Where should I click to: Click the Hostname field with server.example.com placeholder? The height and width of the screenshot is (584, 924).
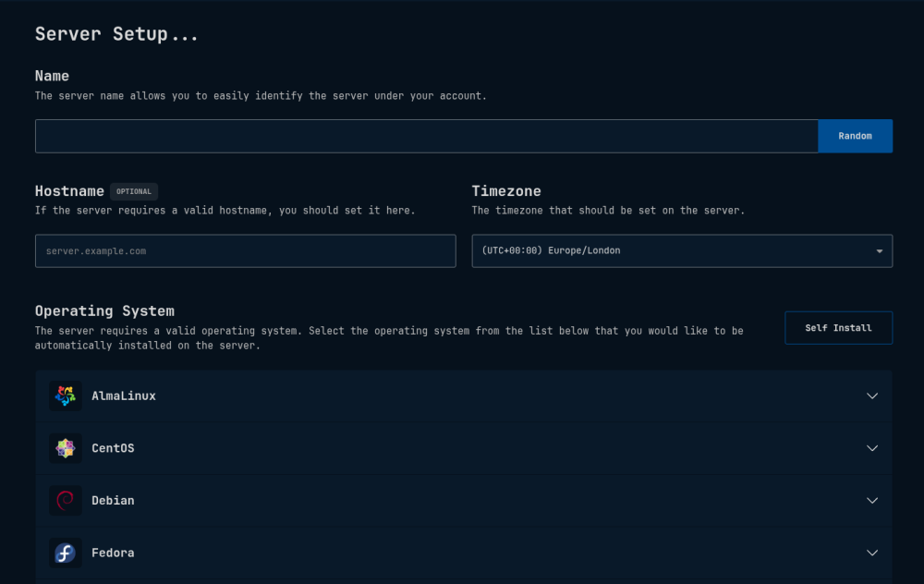click(246, 251)
